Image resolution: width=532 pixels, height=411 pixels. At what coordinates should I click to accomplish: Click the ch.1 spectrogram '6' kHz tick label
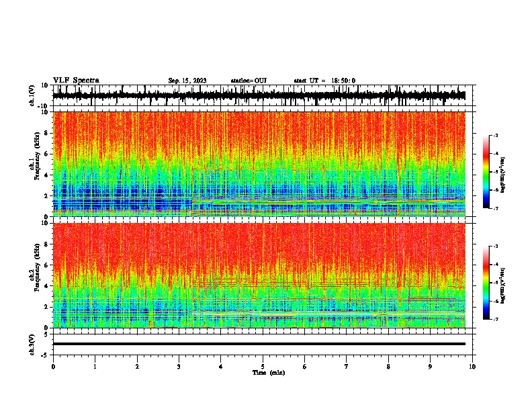46,154
